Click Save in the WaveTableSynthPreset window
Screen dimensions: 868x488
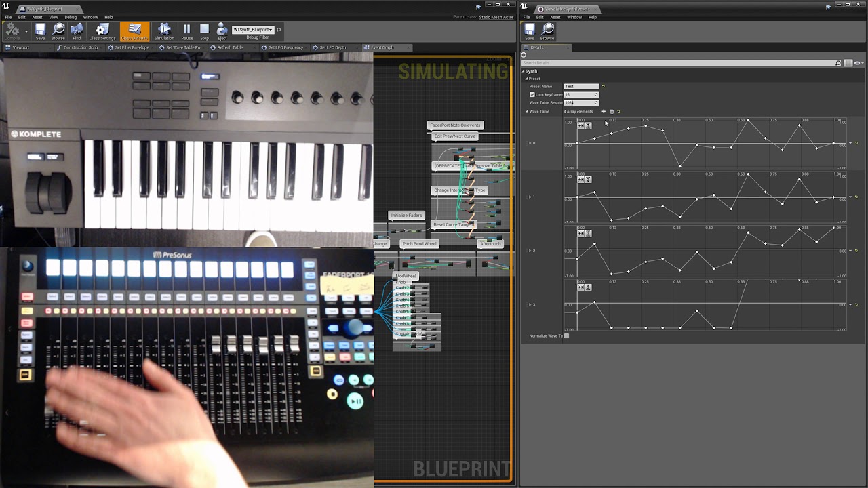click(529, 32)
